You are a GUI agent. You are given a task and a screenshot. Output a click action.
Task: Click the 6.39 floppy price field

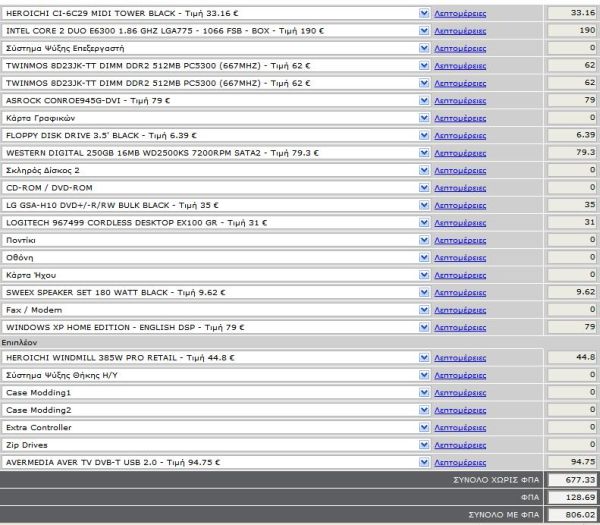572,135
